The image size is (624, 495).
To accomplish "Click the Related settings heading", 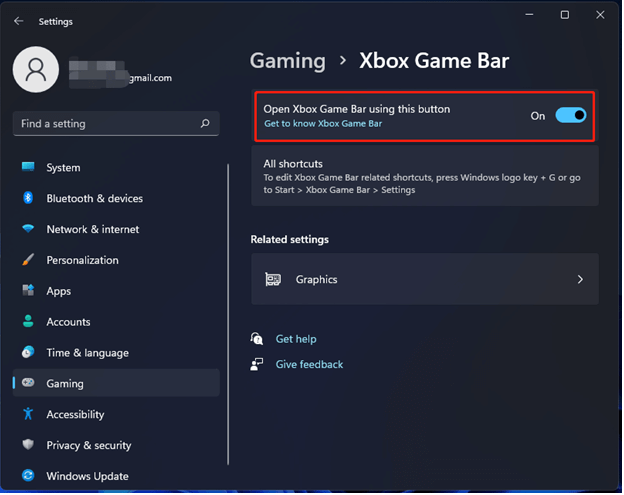I will 289,240.
